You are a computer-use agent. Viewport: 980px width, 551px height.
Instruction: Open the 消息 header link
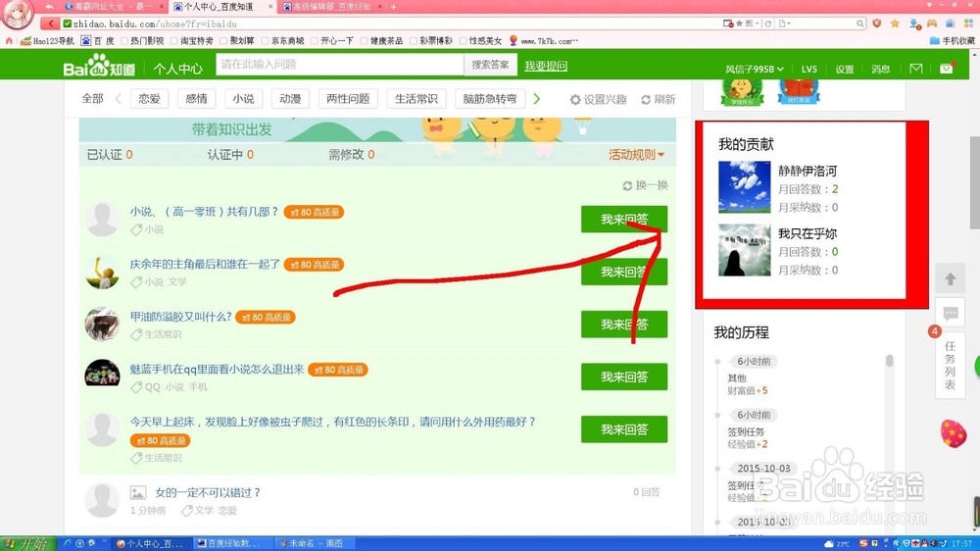click(881, 69)
